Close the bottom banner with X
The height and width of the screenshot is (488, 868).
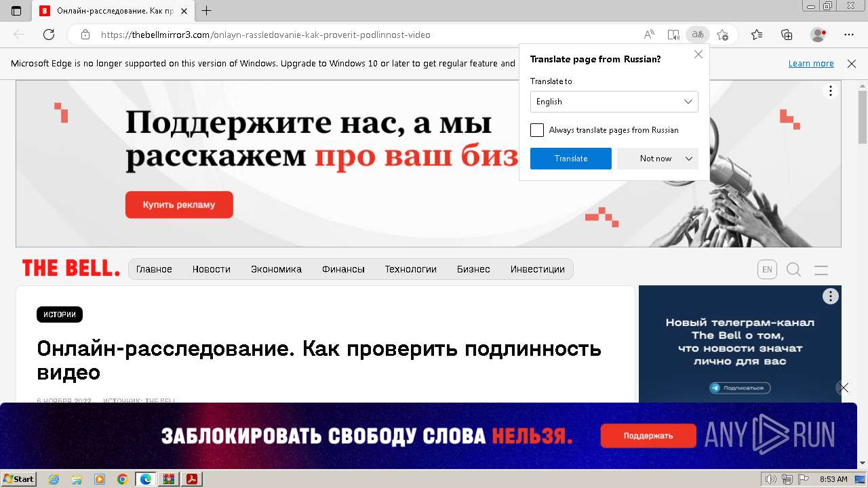(x=843, y=388)
